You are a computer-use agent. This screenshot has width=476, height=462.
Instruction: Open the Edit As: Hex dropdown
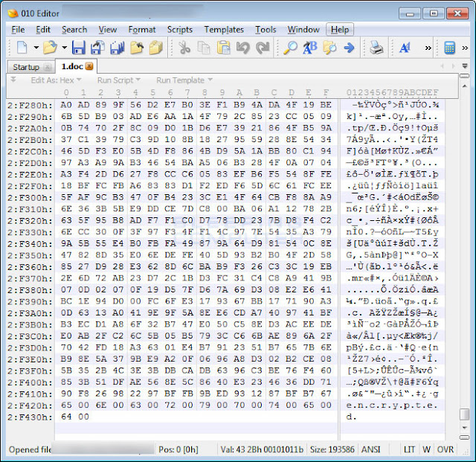click(x=56, y=80)
